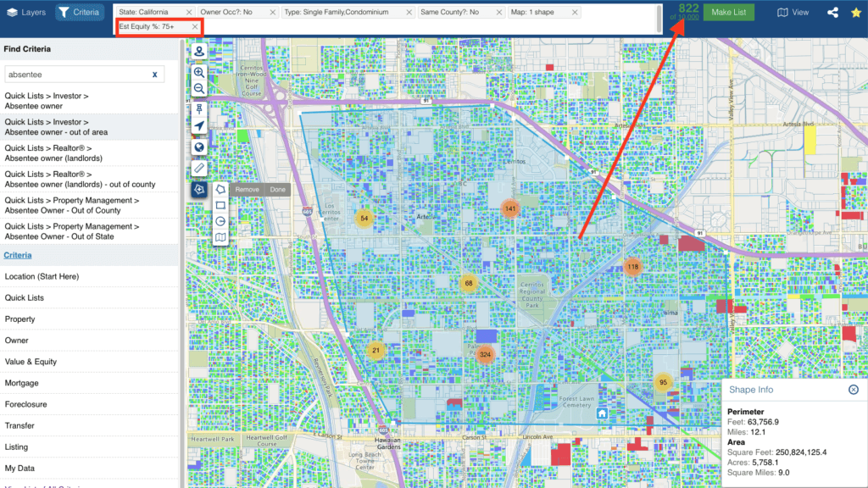Viewport: 868px width, 488px height.
Task: Clear the absentee search text
Action: pyautogui.click(x=154, y=75)
